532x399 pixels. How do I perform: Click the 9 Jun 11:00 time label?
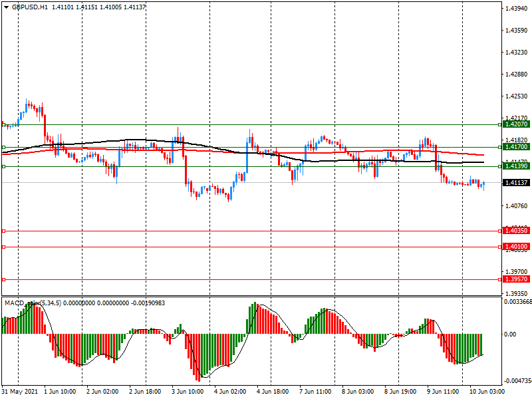[443, 392]
